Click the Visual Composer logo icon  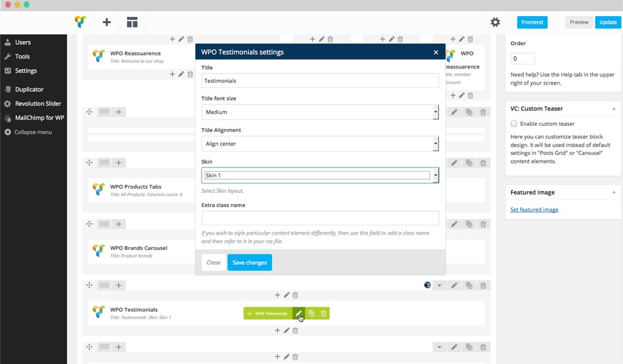tap(80, 22)
